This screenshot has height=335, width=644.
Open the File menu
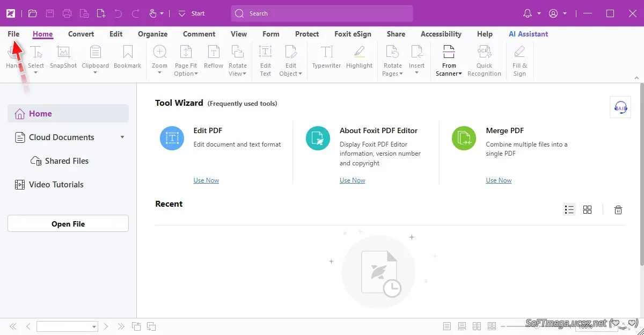coord(13,34)
